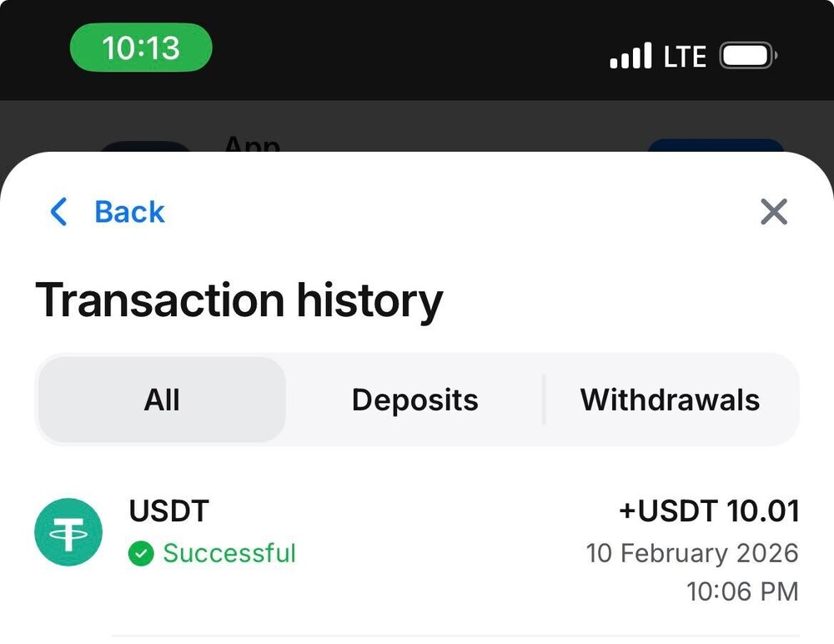834x644 pixels.
Task: Tap the battery indicator icon
Action: click(x=747, y=57)
